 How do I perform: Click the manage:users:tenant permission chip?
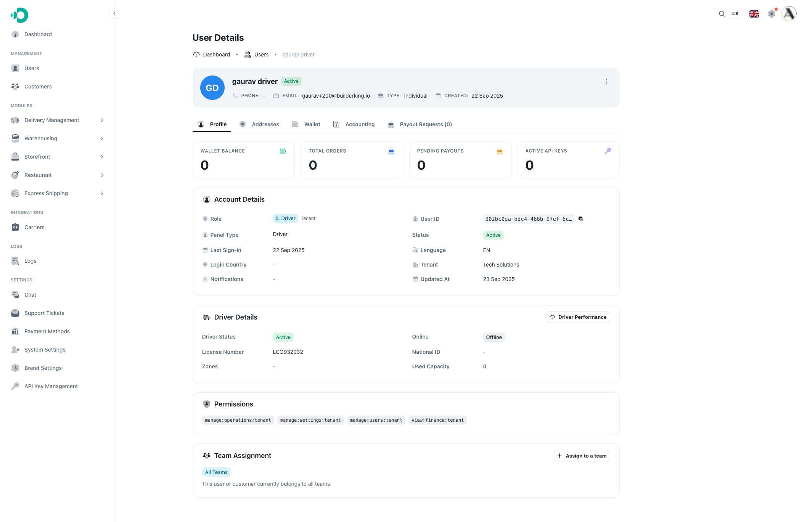pos(376,420)
